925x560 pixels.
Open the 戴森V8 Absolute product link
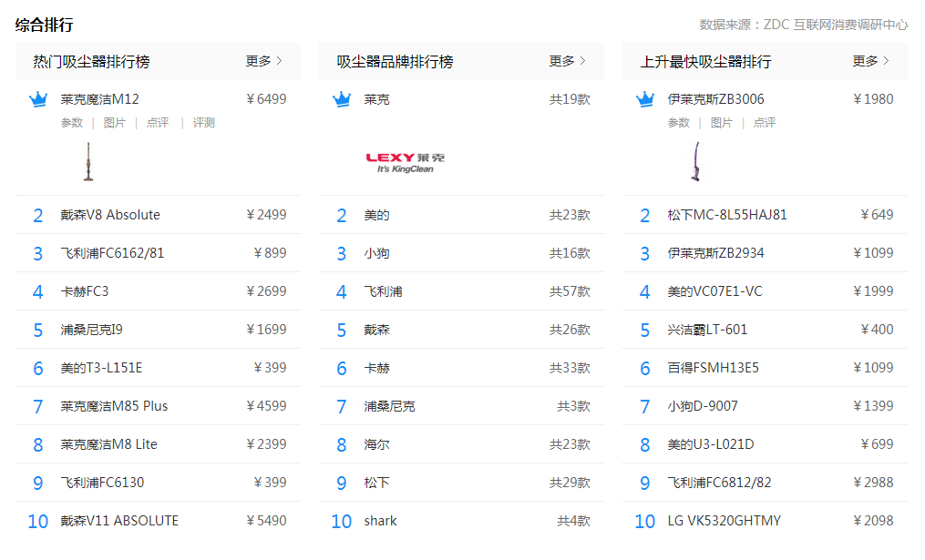click(x=110, y=215)
